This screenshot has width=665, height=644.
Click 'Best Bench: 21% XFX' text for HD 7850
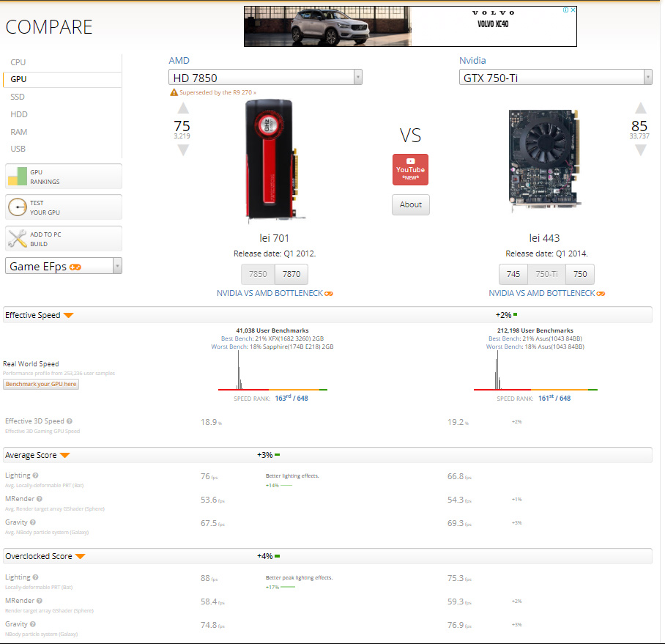click(272, 338)
